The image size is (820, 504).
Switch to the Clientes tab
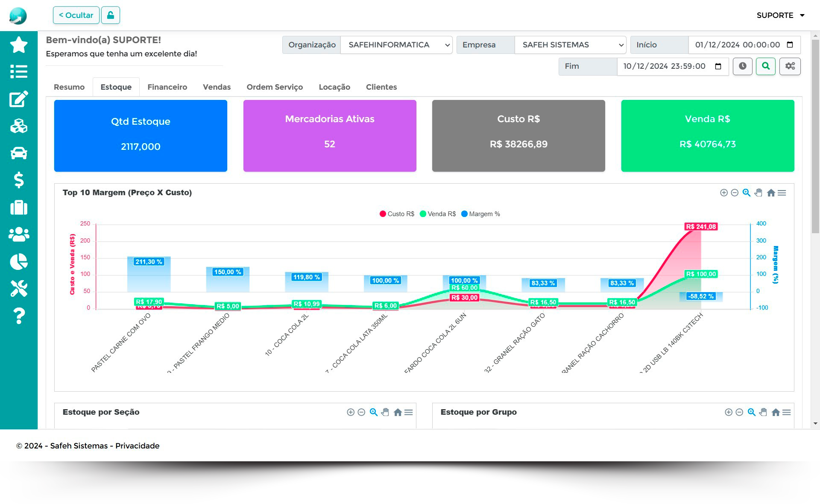click(x=381, y=87)
